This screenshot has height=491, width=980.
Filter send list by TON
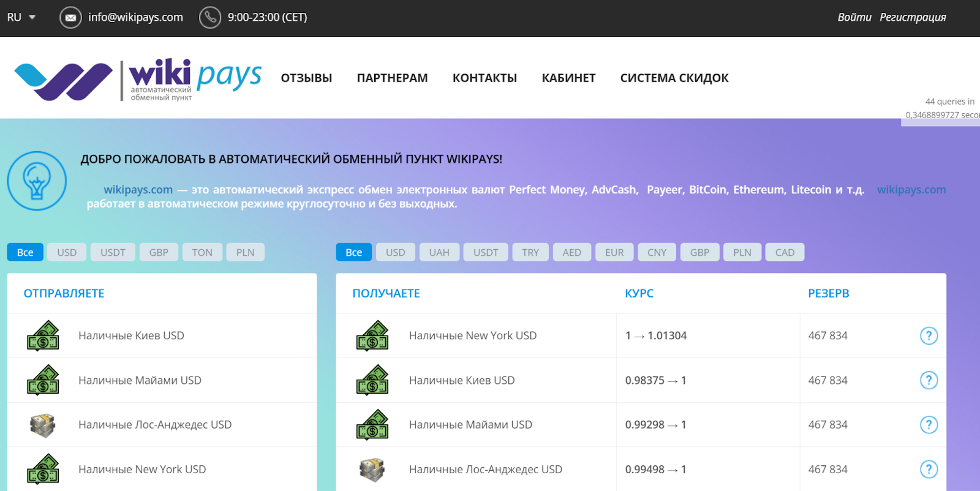202,252
